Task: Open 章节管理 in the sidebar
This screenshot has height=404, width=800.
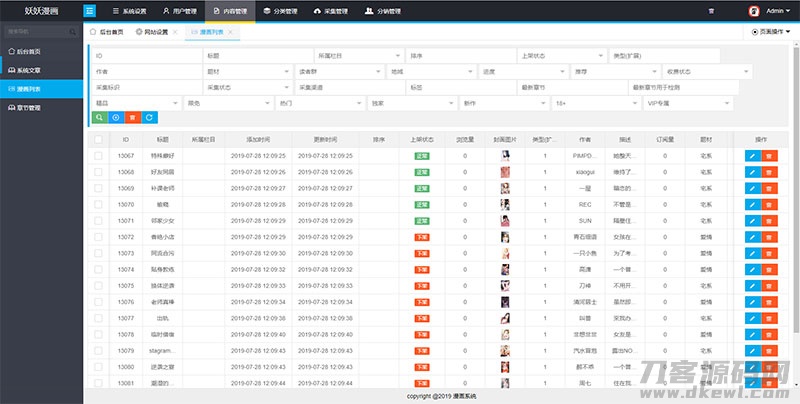Action: [x=41, y=107]
